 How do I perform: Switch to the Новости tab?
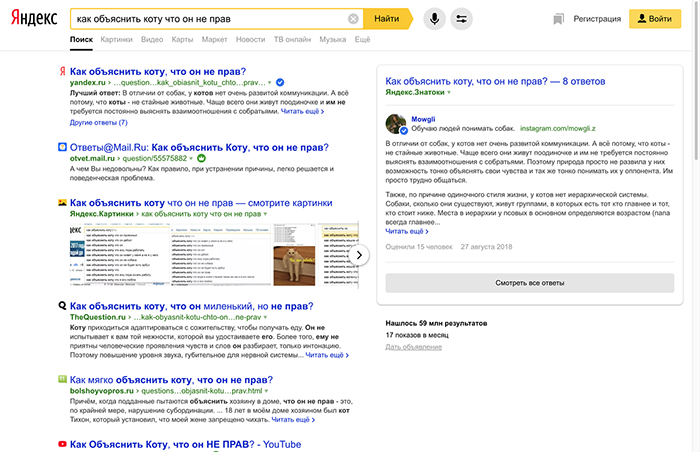tap(250, 39)
